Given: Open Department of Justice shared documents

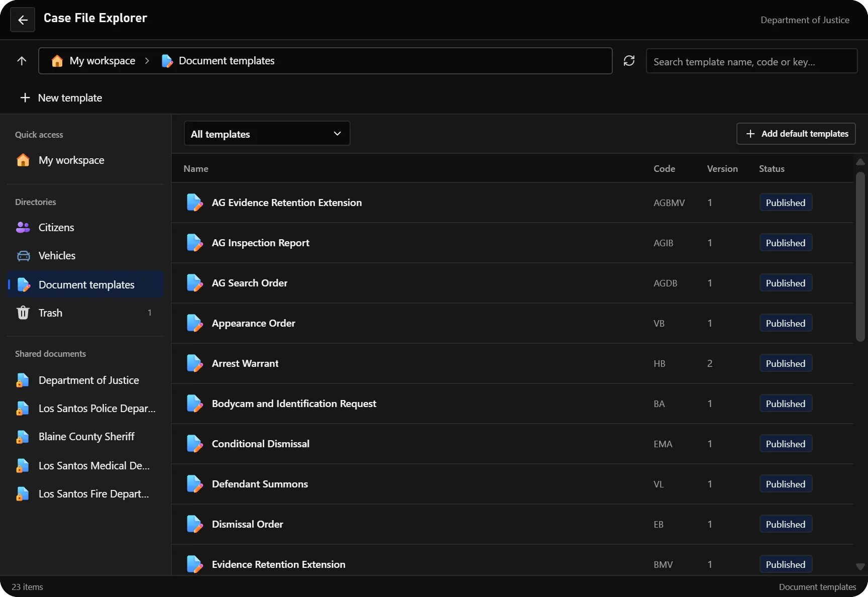Looking at the screenshot, I should click(85, 380).
